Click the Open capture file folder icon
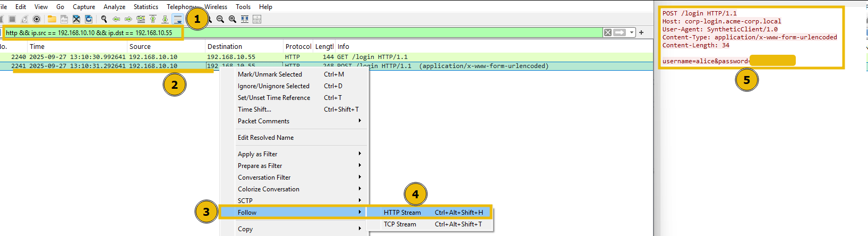The image size is (868, 236). tap(51, 19)
